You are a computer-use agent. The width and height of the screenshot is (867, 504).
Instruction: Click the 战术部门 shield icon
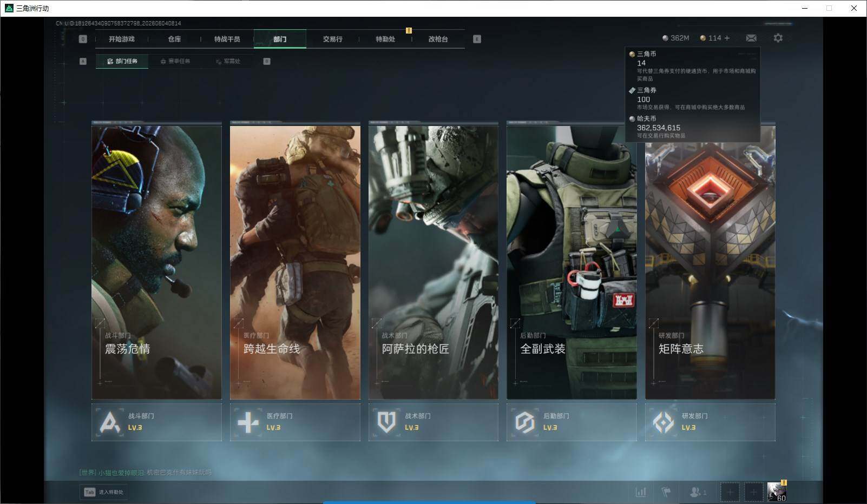(x=386, y=422)
